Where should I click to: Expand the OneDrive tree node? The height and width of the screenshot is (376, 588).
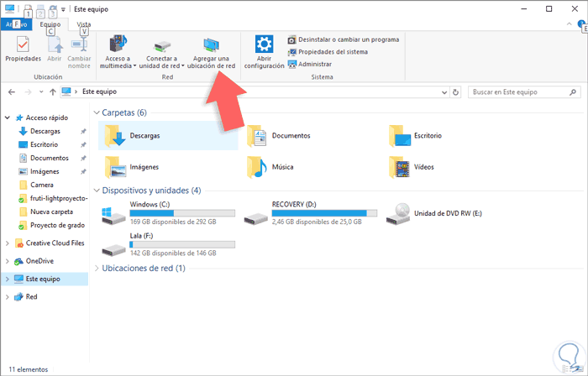click(7, 261)
